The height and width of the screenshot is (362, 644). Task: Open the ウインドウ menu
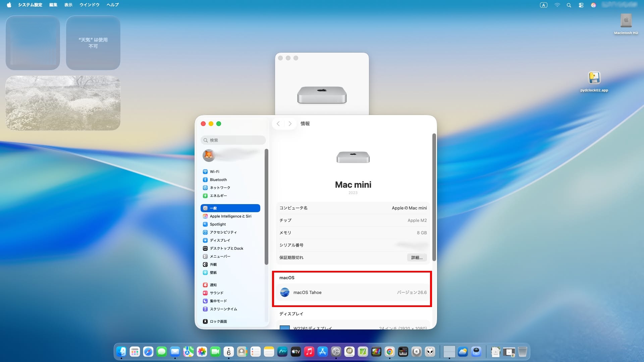(x=90, y=5)
